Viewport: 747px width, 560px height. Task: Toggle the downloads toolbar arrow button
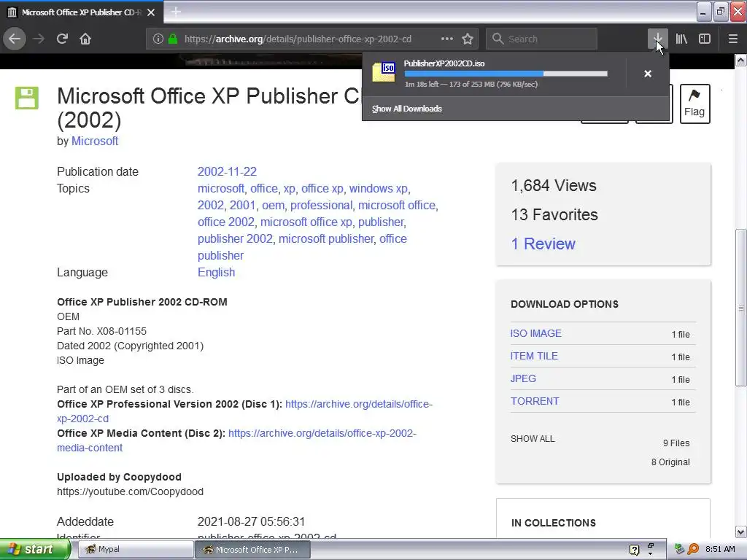coord(657,39)
